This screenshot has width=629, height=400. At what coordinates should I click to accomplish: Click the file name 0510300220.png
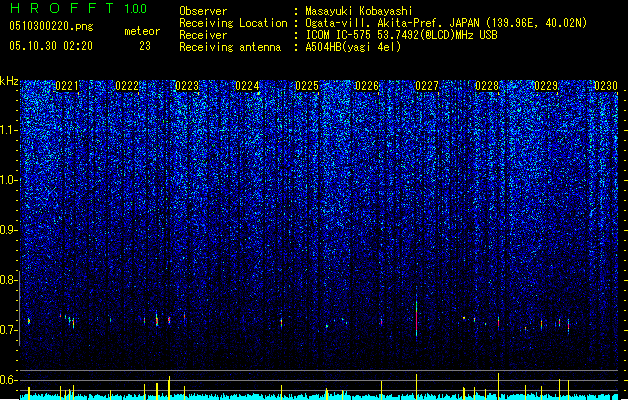pyautogui.click(x=51, y=26)
